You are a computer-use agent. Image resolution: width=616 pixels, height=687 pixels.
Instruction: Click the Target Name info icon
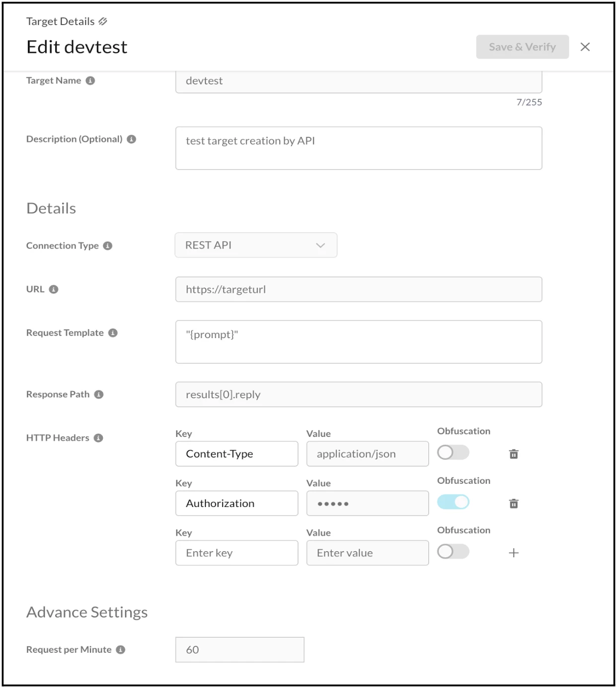(x=90, y=81)
